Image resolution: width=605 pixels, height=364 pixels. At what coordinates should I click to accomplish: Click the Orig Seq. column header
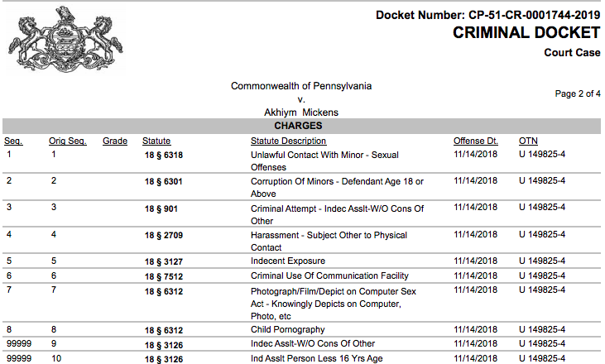(x=68, y=141)
